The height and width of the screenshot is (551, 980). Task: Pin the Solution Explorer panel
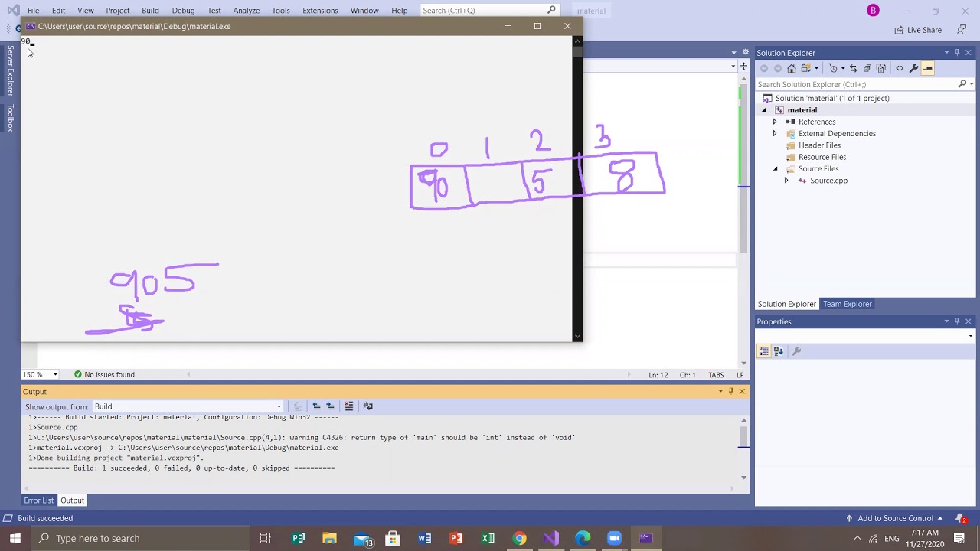point(957,52)
